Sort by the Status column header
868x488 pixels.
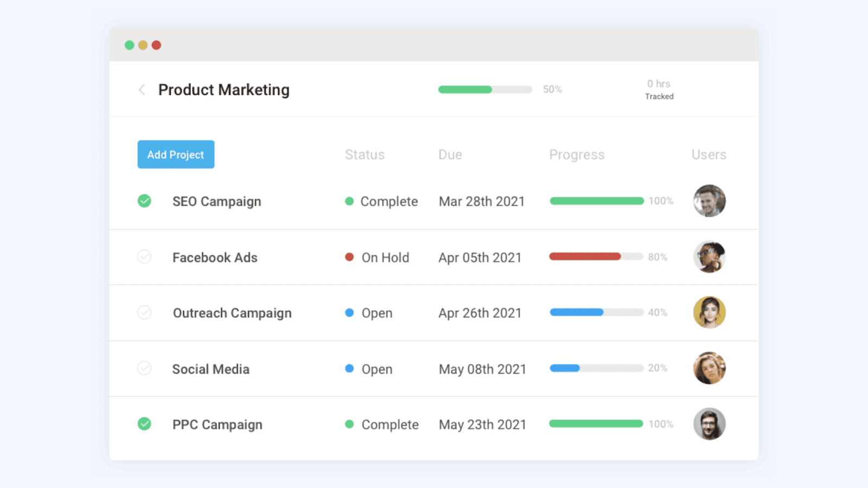(x=365, y=155)
